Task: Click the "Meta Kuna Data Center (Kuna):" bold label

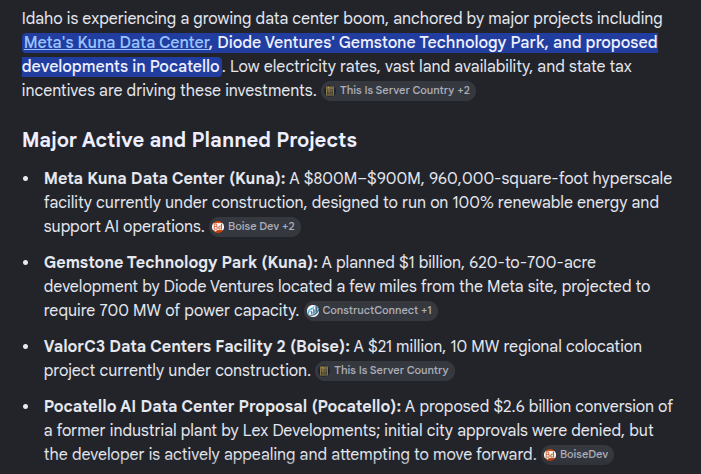Action: tap(165, 178)
